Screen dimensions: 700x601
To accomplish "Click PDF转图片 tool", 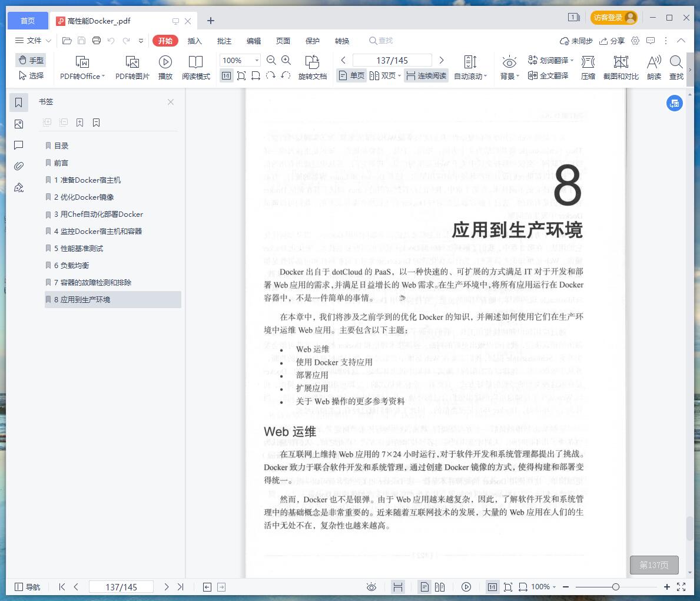I will [132, 68].
